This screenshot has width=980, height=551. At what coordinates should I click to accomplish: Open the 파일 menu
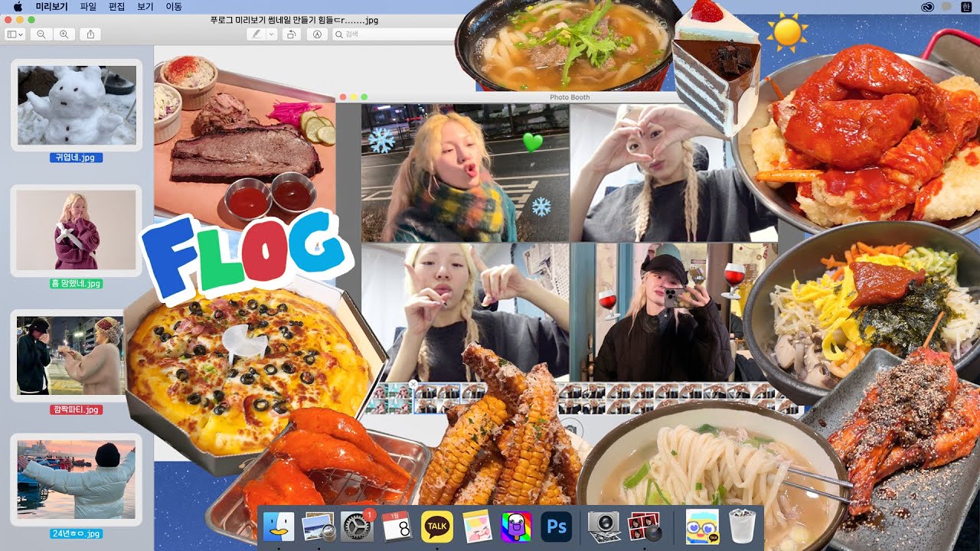(x=88, y=6)
